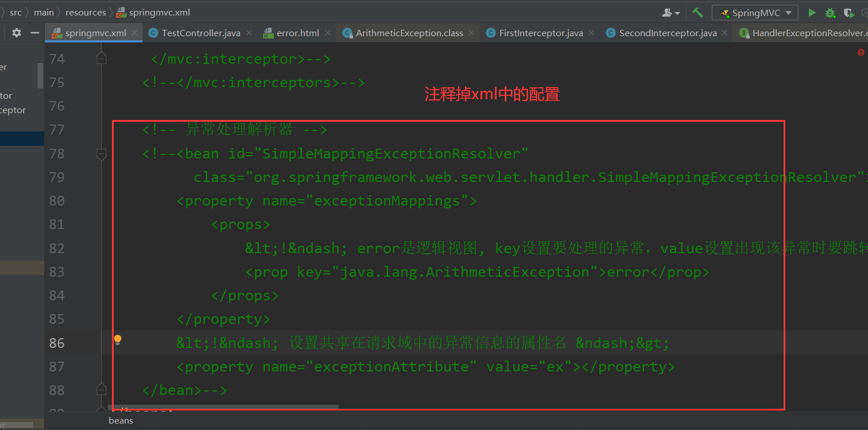Click the resources breadcrumb in navigation bar
This screenshot has height=430, width=868.
(86, 12)
